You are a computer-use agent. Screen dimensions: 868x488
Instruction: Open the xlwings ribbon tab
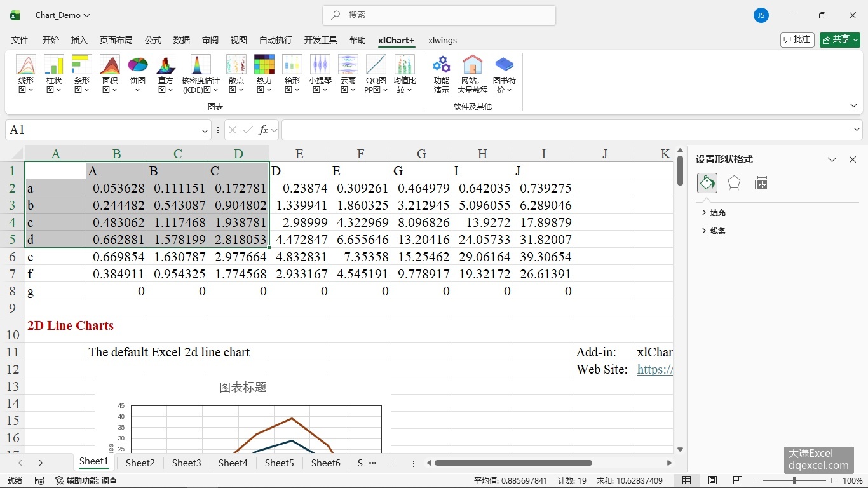(442, 40)
